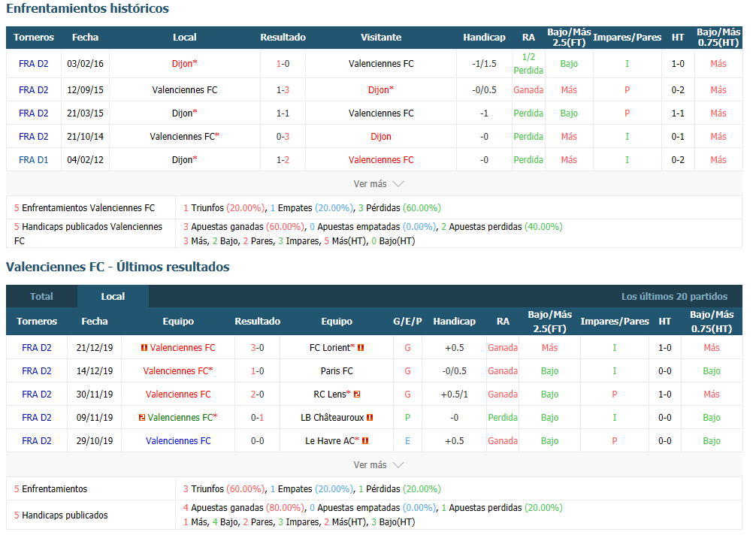Open FRA D2 league for 12/09/15 match
This screenshot has width=756, height=535.
[33, 89]
